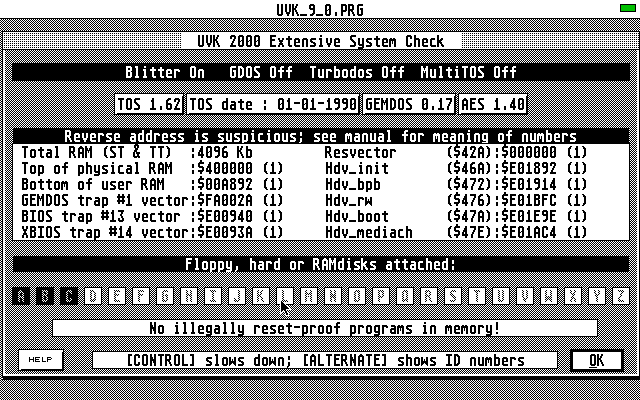Select drive B letter box

tap(45, 296)
